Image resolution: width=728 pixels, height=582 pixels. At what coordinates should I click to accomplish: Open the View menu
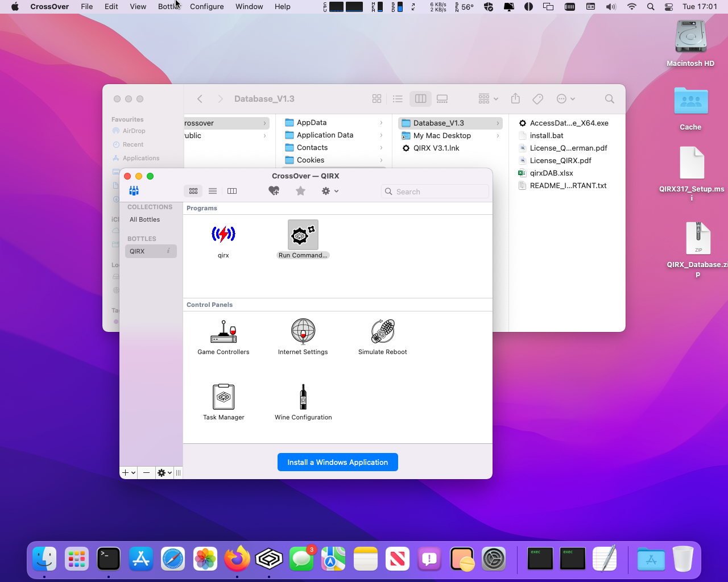coord(138,7)
